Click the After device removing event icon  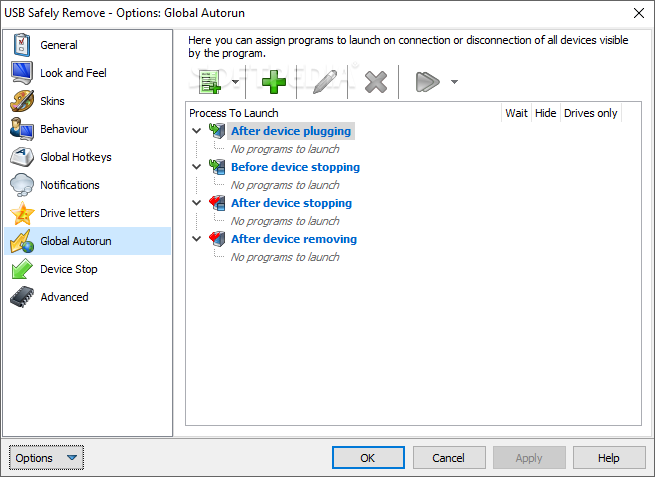pyautogui.click(x=217, y=238)
